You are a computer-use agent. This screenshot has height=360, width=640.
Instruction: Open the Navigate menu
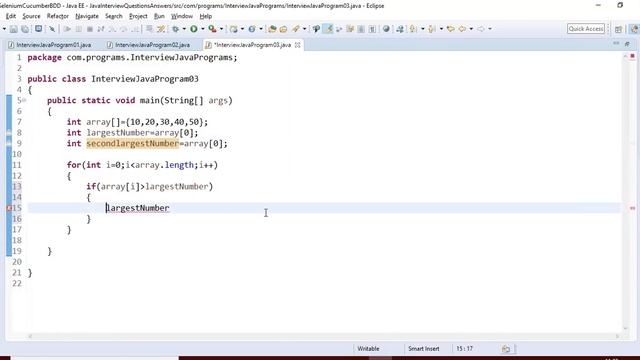[87, 16]
